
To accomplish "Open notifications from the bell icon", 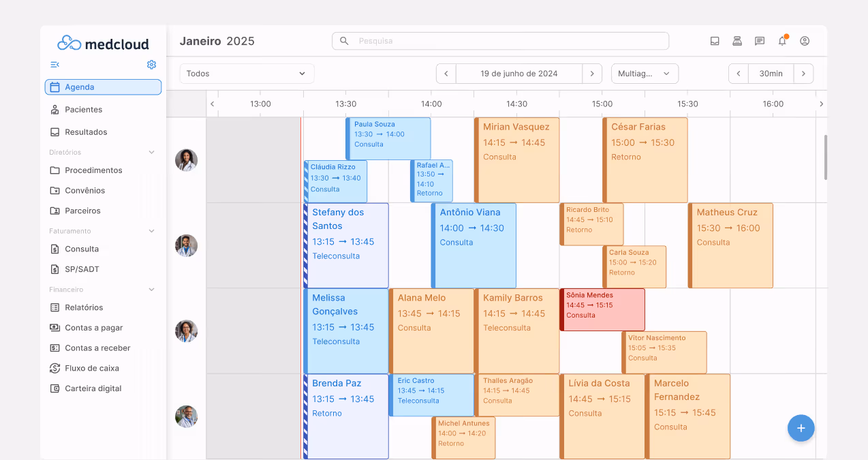I will coord(781,41).
